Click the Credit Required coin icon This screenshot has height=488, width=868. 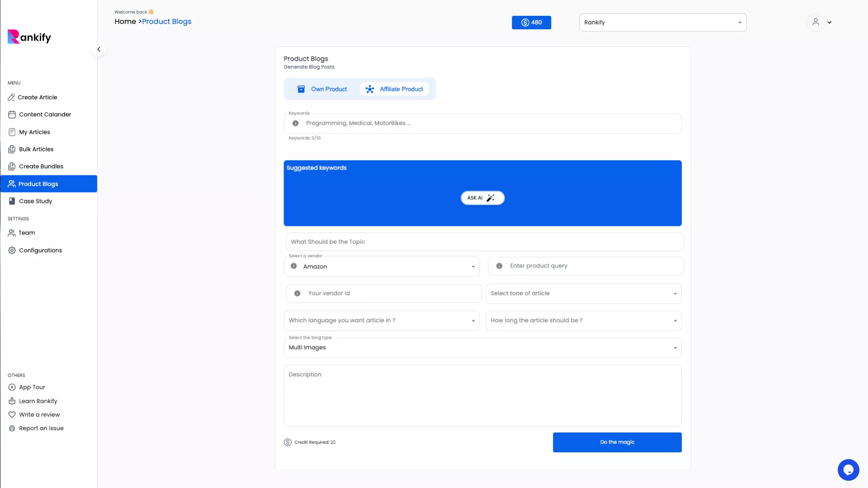pyautogui.click(x=288, y=442)
